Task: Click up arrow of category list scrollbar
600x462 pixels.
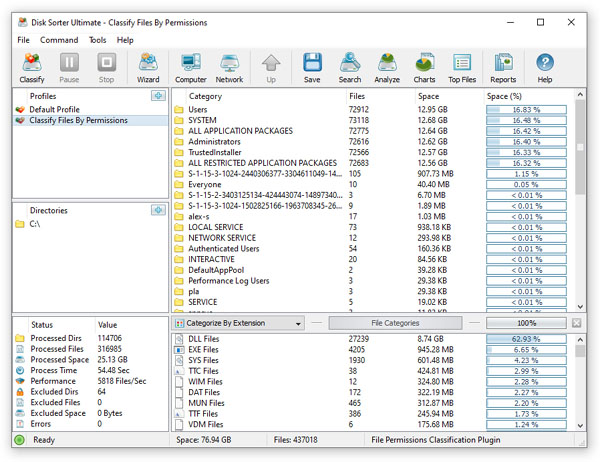Action: [580, 94]
